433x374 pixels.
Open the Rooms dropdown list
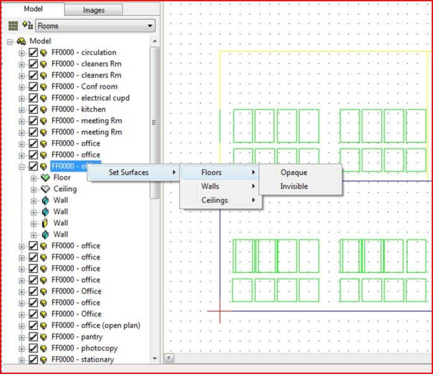click(x=95, y=26)
